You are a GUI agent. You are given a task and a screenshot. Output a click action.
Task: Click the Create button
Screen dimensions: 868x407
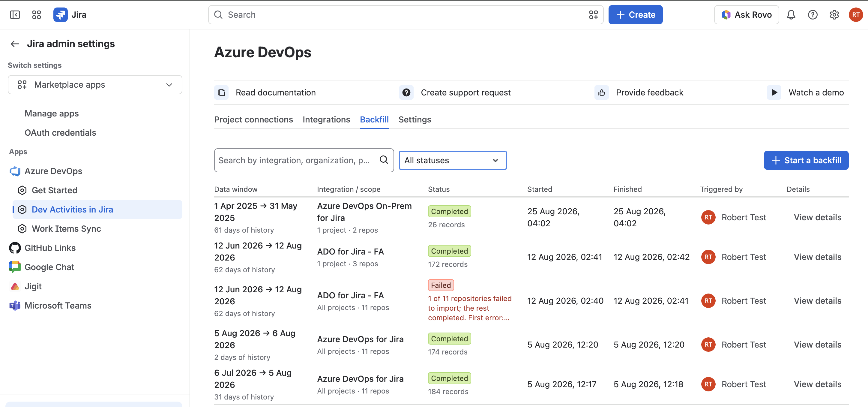635,15
